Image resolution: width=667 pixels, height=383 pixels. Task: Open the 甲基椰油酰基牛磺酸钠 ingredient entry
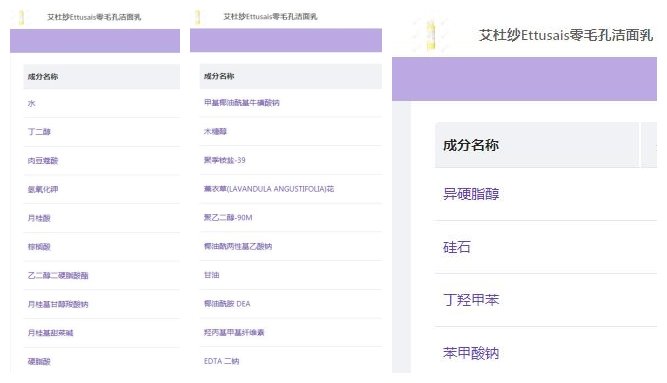pos(242,103)
